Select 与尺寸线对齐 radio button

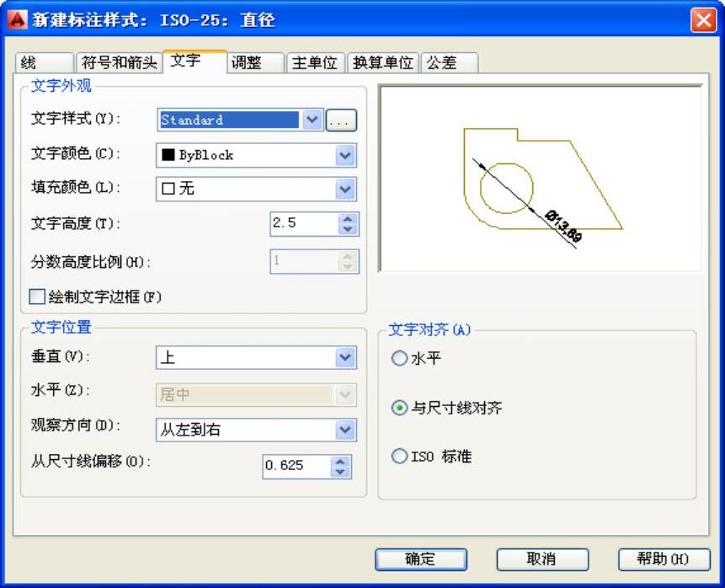pos(399,408)
